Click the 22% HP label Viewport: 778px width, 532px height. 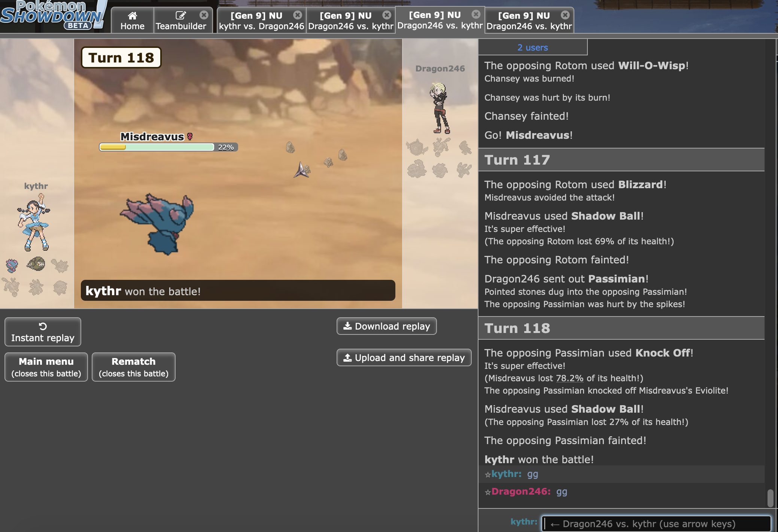click(x=226, y=147)
